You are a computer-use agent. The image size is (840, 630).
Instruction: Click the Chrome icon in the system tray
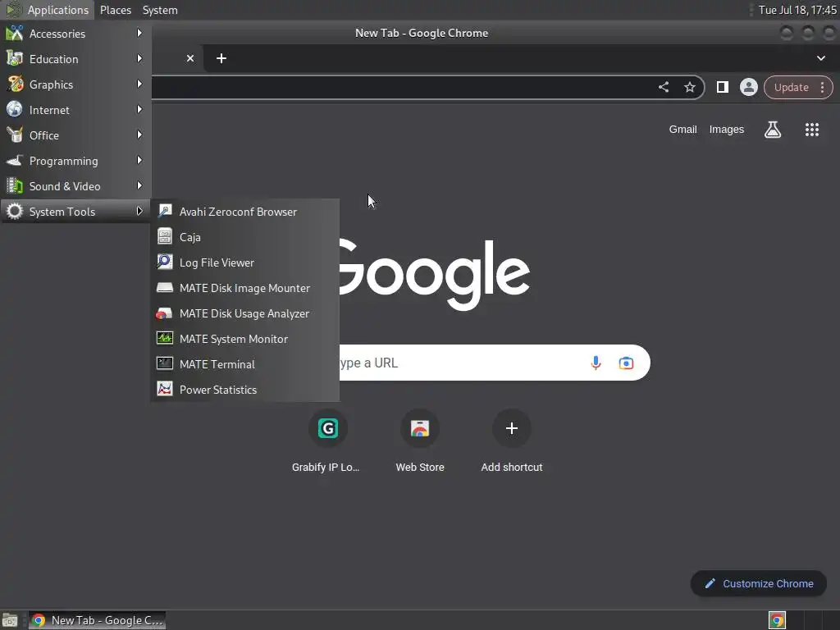[777, 620]
